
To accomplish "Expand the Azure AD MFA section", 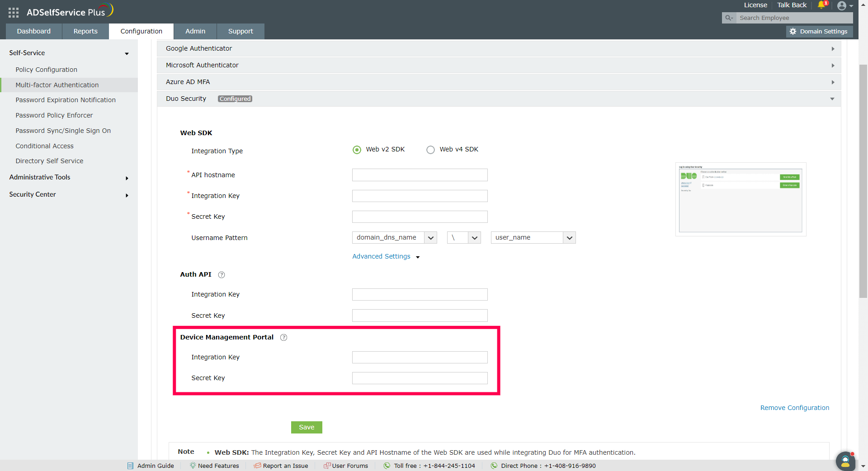I will point(499,82).
